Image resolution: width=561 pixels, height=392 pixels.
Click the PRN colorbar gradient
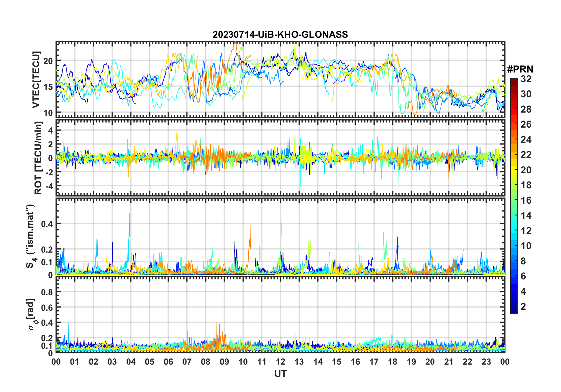click(x=514, y=196)
